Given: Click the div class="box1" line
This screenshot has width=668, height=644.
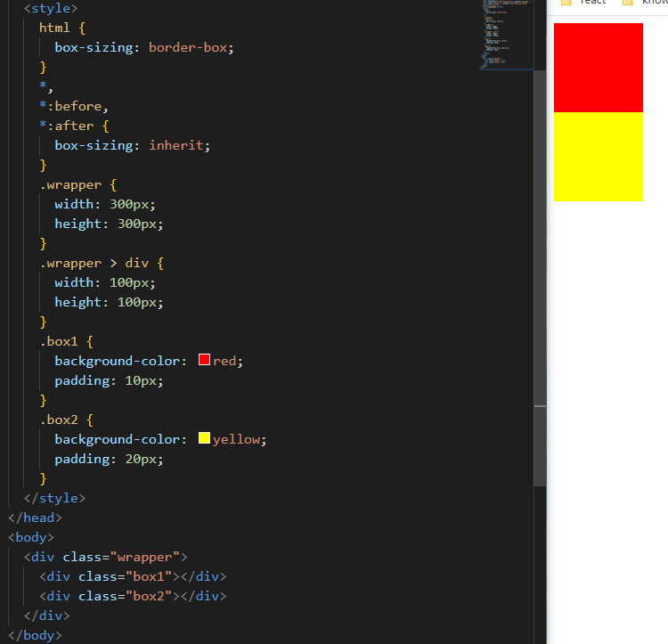Looking at the screenshot, I should click(133, 576).
